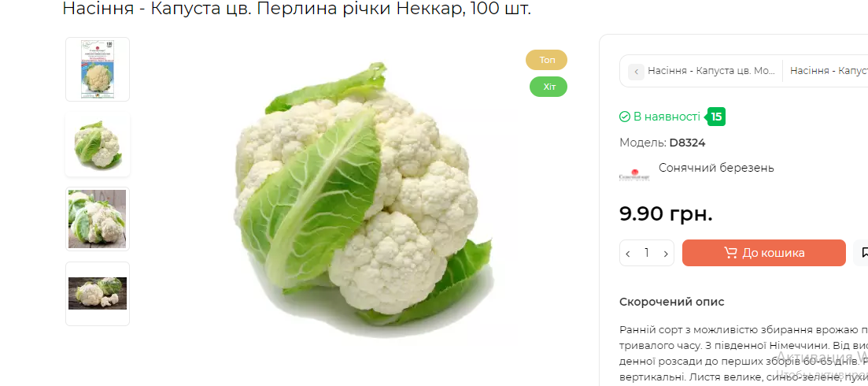Screen dimensions: 868x386
Task: Click the Сонячний березень brand logo
Action: 634,174
